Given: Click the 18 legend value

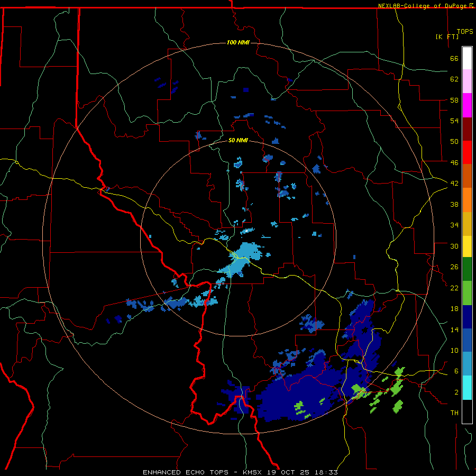Looking at the screenshot, I should point(454,309).
